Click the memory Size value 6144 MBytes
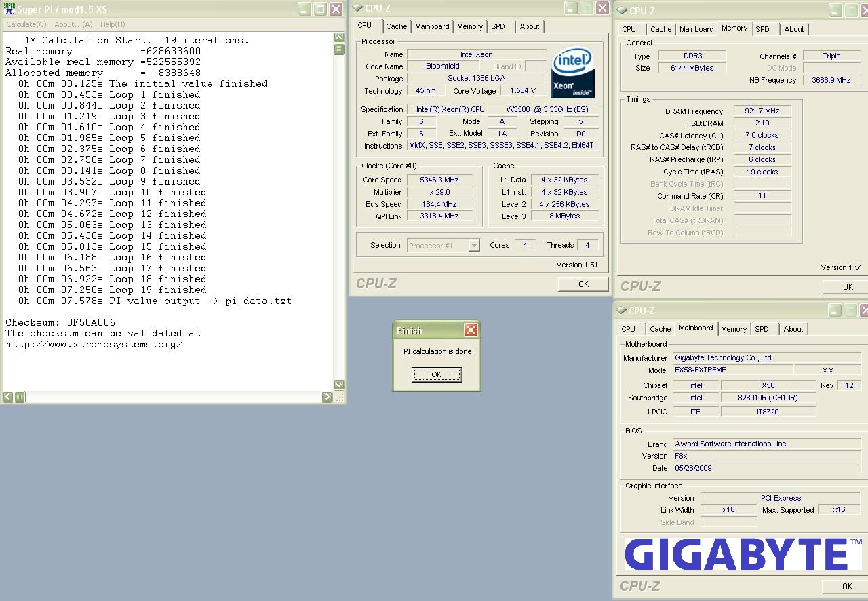 tap(691, 68)
